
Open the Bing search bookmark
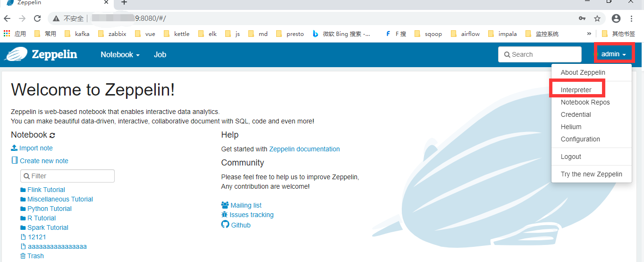(341, 34)
